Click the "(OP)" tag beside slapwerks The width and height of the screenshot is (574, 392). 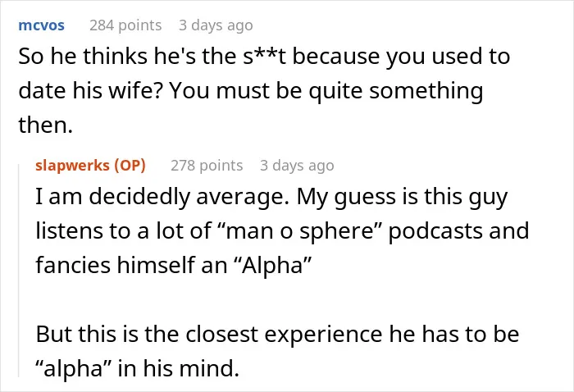(130, 166)
